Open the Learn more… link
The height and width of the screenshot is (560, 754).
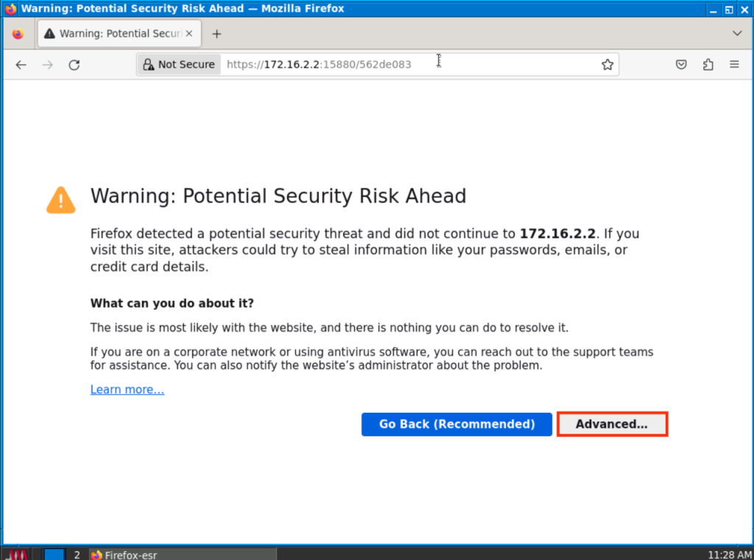point(127,390)
